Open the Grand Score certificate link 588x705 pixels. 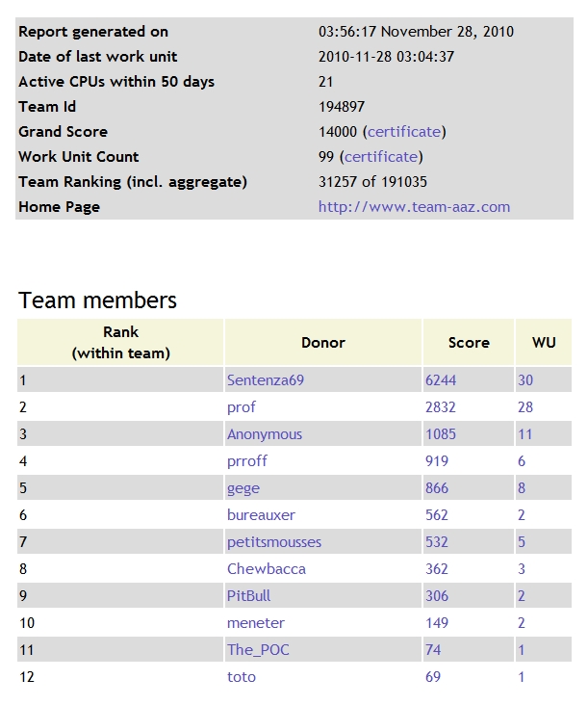click(404, 132)
